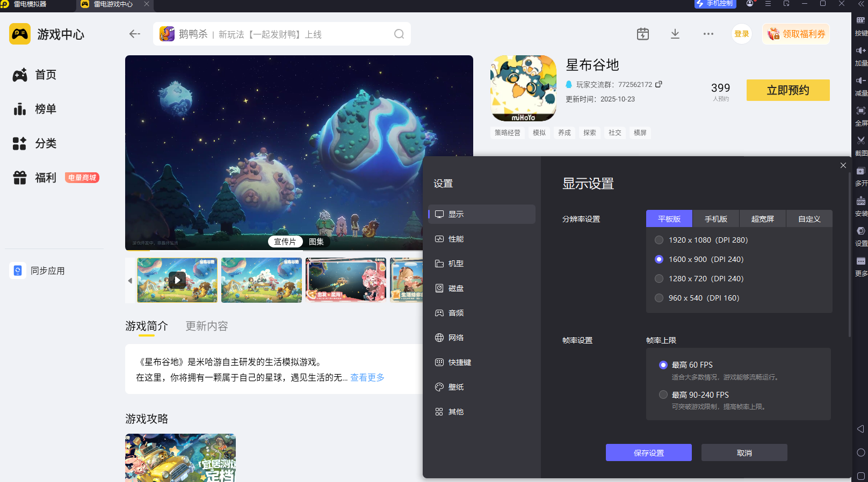Open 快捷键 shortcuts settings section
Screen dimensions: 868x482
pos(482,362)
